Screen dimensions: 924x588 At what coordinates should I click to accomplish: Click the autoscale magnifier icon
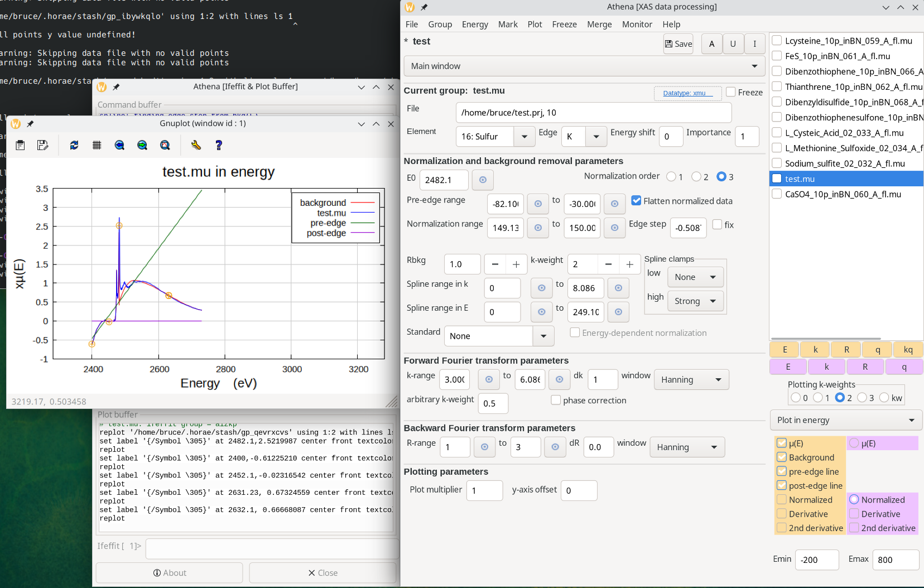165,145
